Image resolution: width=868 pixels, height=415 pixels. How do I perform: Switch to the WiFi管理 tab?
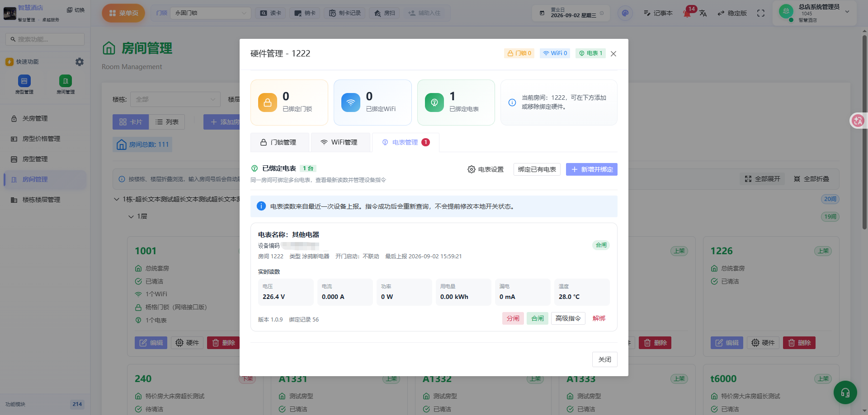point(340,142)
